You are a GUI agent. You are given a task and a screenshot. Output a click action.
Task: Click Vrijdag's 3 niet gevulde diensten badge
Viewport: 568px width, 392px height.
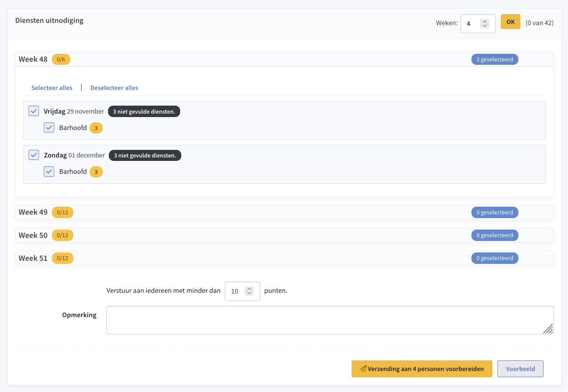144,111
